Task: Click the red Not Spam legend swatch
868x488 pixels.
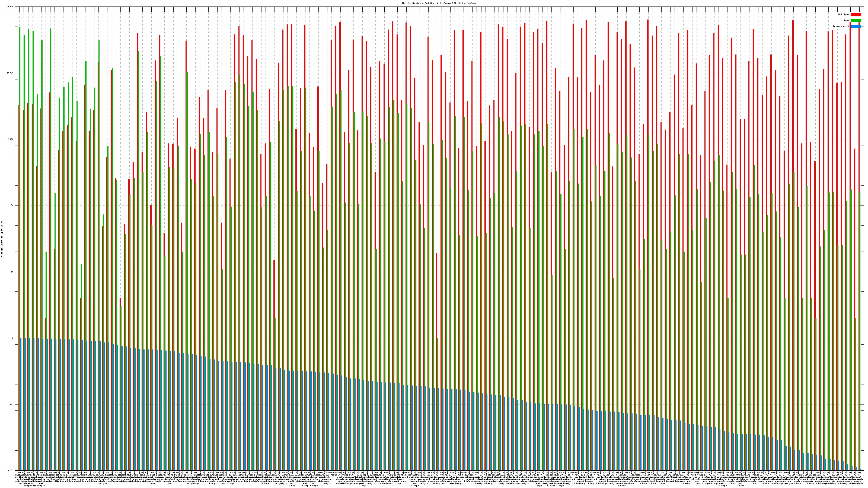Action: (x=856, y=14)
